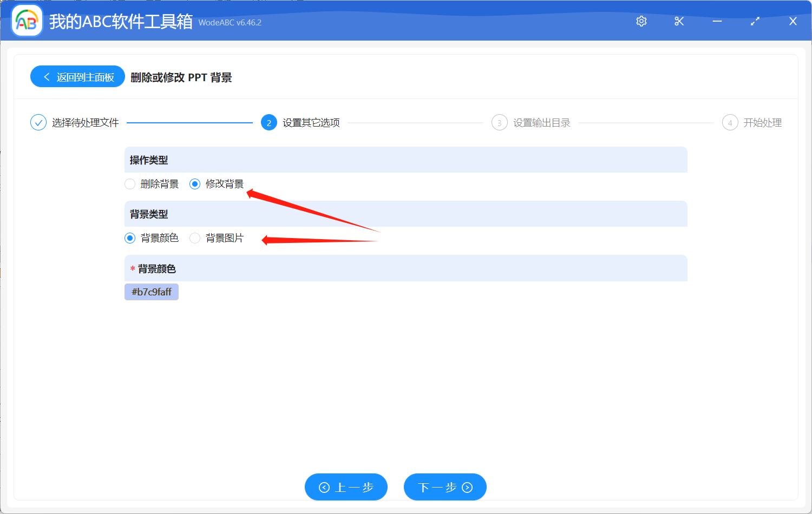
Task: Click the numbered circle for step 4 开始处理
Action: 730,122
